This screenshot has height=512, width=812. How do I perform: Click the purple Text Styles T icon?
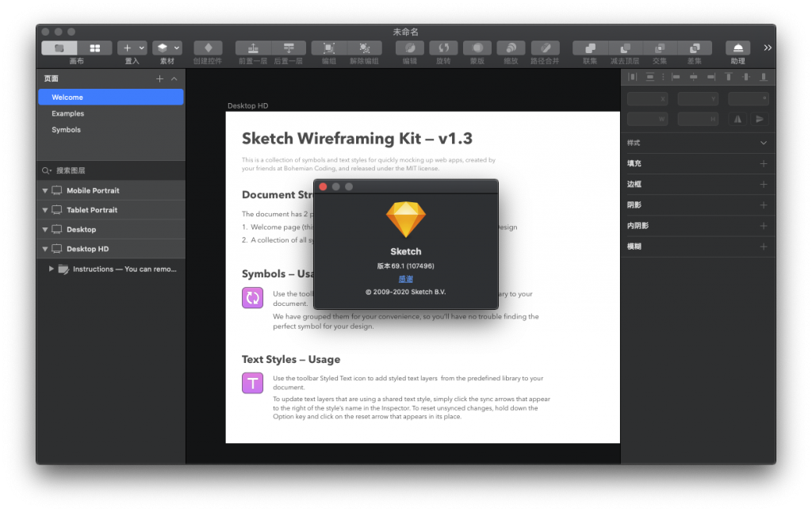click(x=253, y=383)
